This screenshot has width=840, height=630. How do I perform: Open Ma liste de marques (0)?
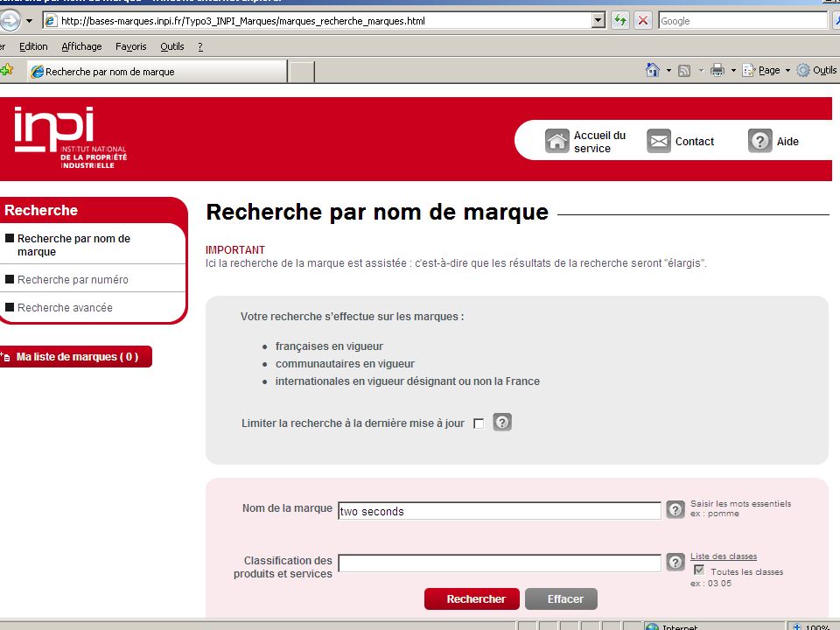(76, 357)
